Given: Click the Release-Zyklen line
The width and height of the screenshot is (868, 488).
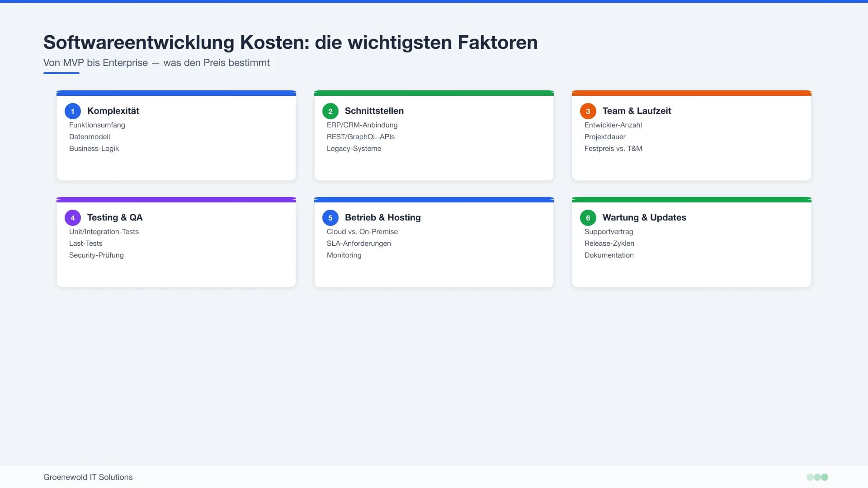Looking at the screenshot, I should coord(609,244).
